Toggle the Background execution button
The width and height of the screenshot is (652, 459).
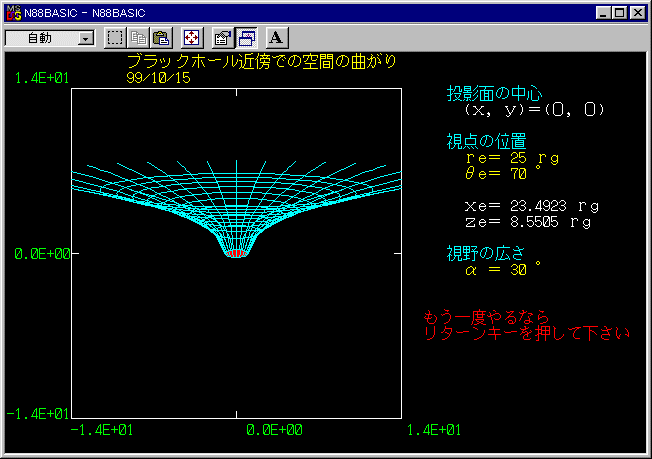tap(246, 38)
